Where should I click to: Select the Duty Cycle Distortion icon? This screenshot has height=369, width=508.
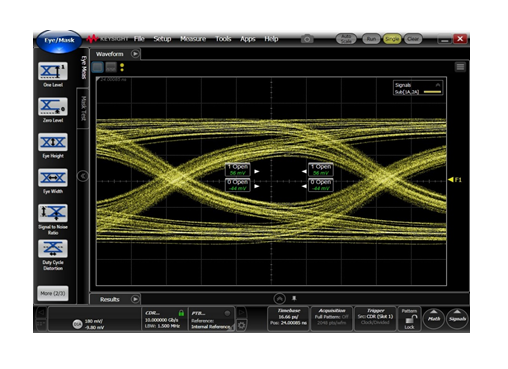[x=53, y=248]
